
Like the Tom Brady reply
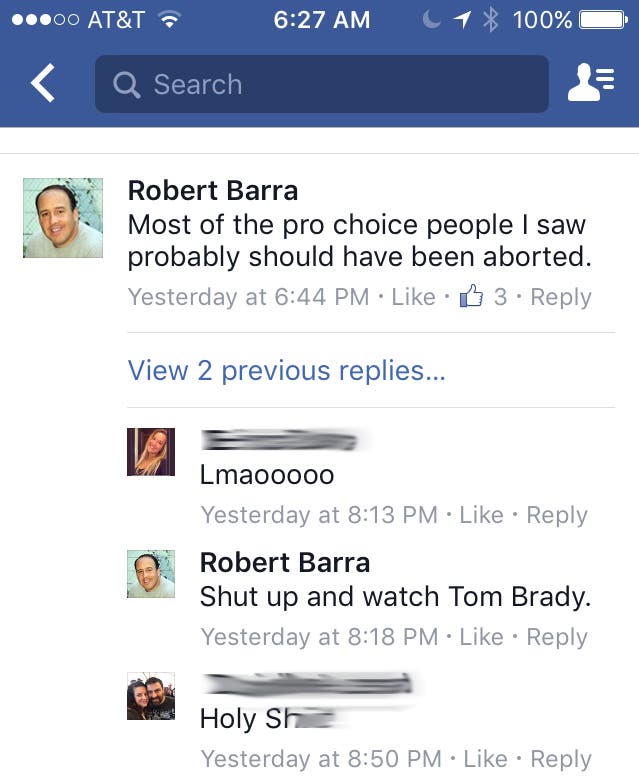coord(481,637)
